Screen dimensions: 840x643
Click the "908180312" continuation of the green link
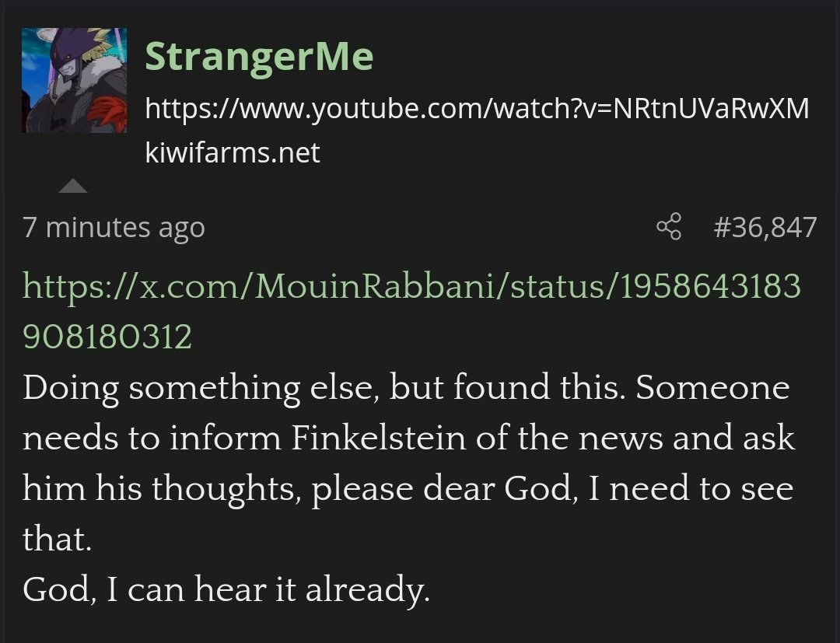107,337
